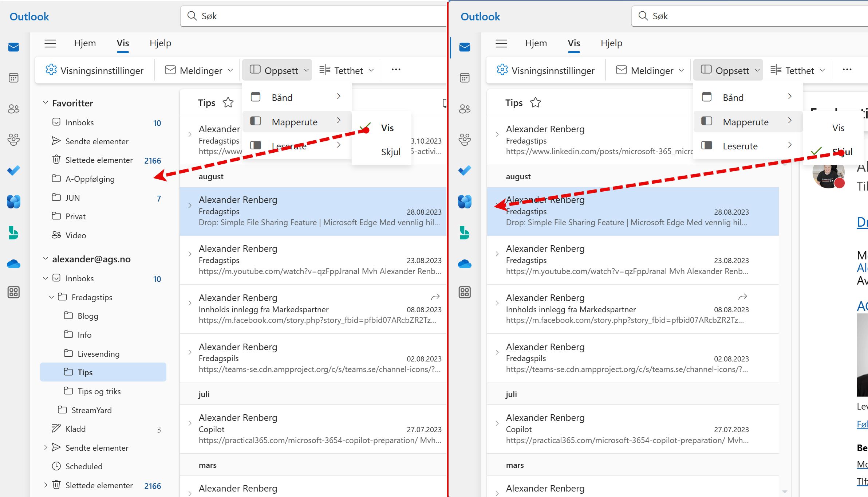This screenshot has height=497, width=868.
Task: Open Visningsinnstillinger in left window
Action: (x=95, y=70)
